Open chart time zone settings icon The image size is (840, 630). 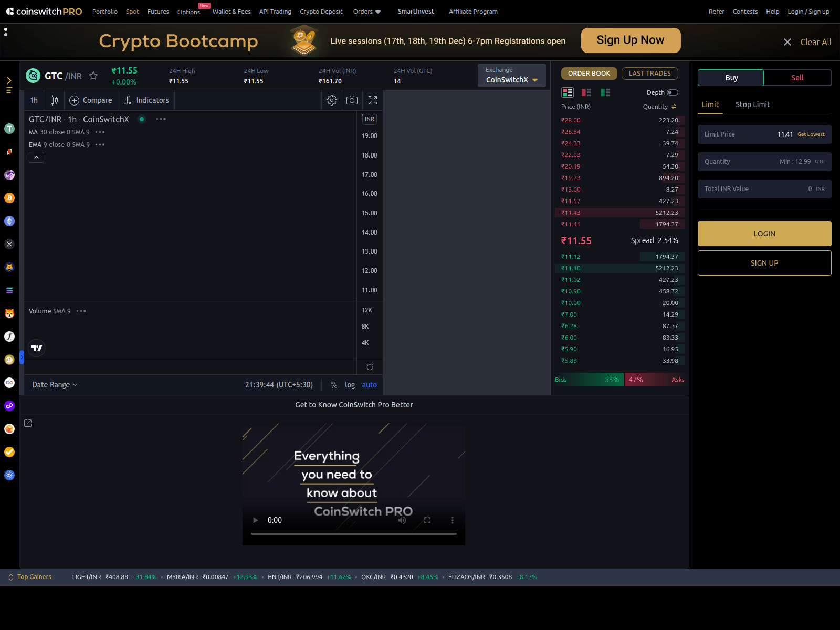point(370,367)
